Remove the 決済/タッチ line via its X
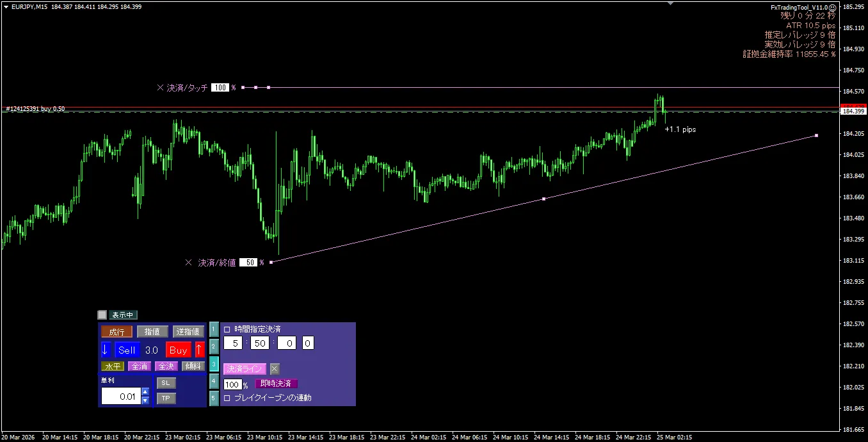The height and width of the screenshot is (442, 868). tap(160, 88)
